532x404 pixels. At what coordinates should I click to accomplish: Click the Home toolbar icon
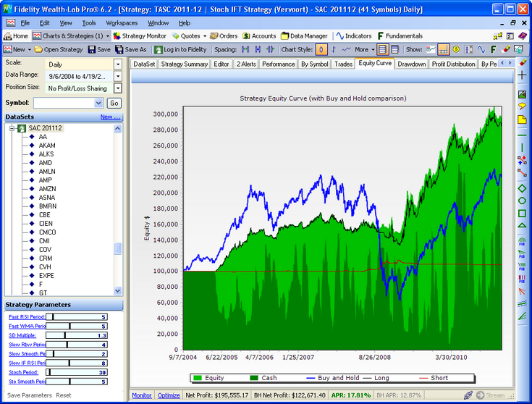[x=16, y=36]
